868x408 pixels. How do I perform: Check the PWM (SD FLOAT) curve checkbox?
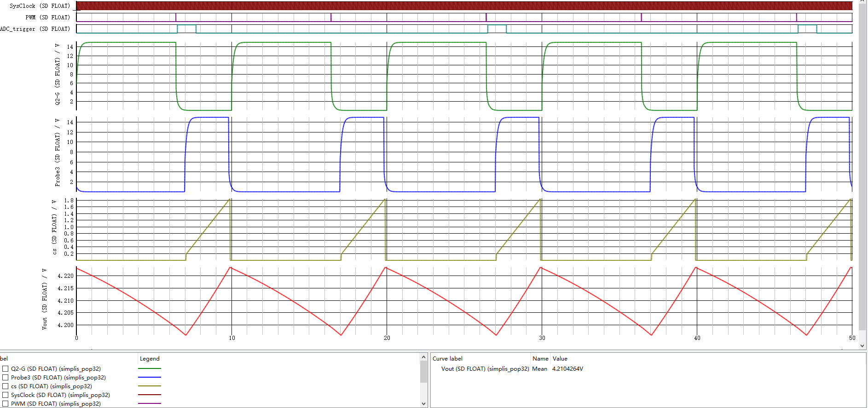point(6,404)
